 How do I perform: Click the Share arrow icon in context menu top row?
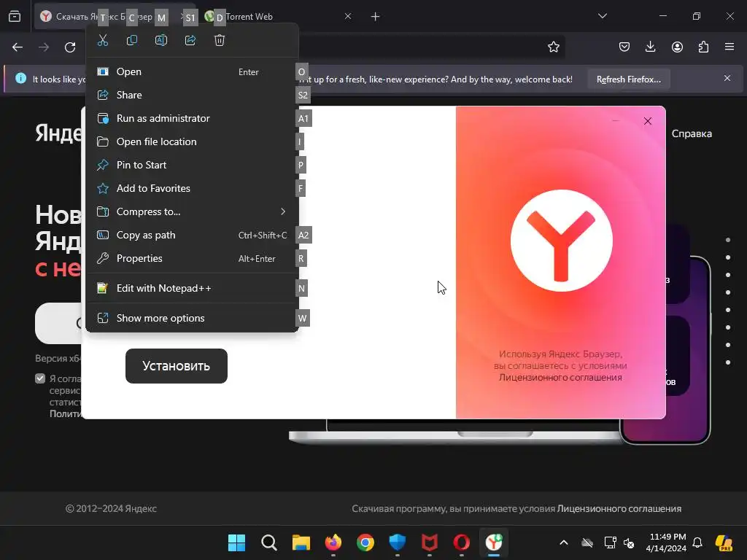[x=190, y=41]
